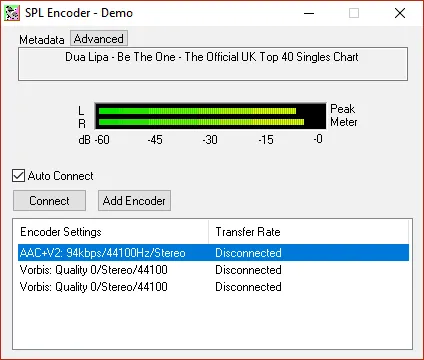The width and height of the screenshot is (424, 360).
Task: Toggle the Auto Connect checkbox
Action: [18, 176]
